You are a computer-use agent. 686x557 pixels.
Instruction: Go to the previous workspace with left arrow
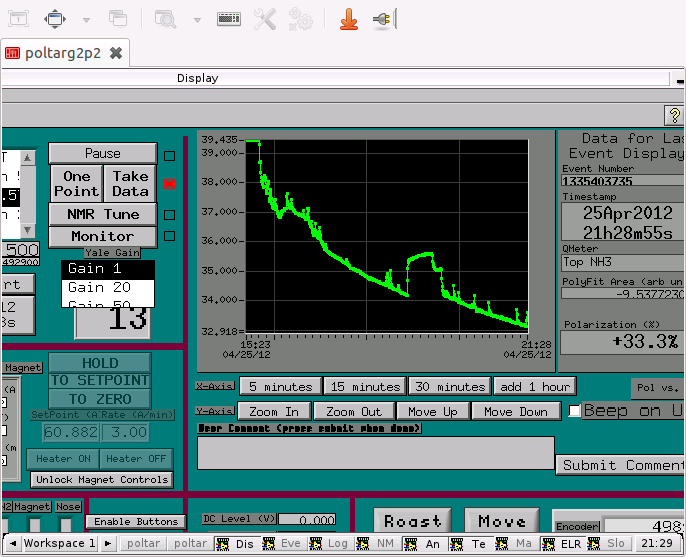pos(13,543)
